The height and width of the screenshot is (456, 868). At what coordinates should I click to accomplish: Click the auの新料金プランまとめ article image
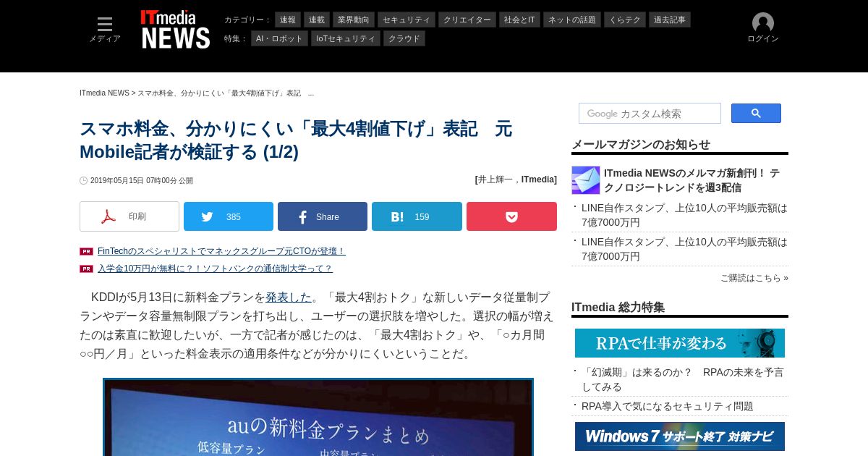click(x=318, y=417)
